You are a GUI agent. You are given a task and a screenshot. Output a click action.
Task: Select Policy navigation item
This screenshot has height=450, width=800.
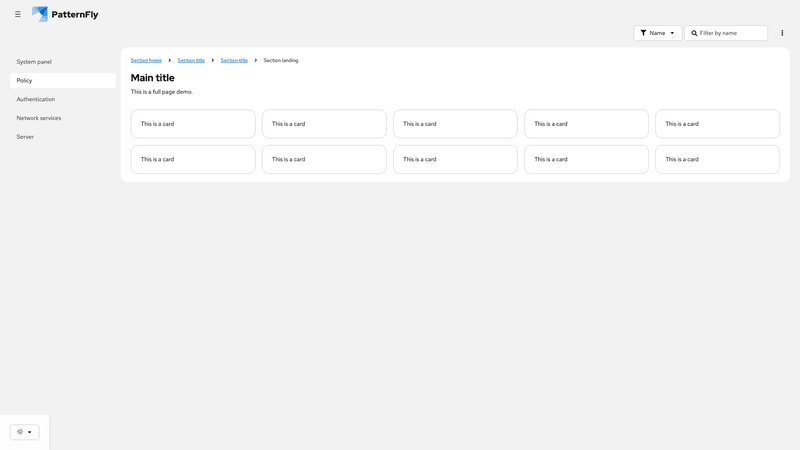(63, 81)
